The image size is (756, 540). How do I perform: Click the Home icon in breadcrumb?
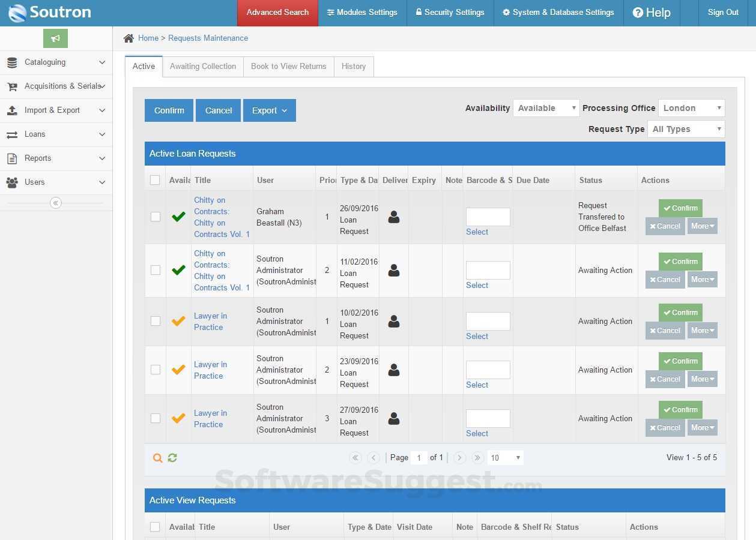tap(129, 38)
